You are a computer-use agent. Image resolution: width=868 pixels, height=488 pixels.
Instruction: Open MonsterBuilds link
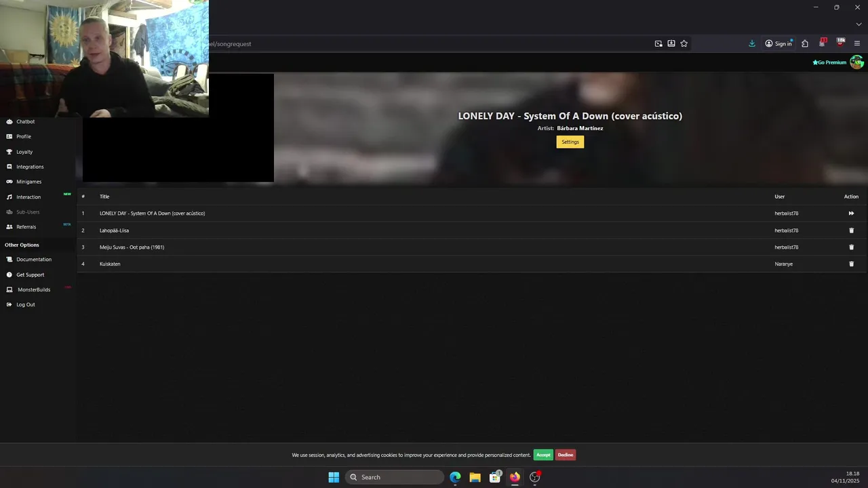point(34,289)
